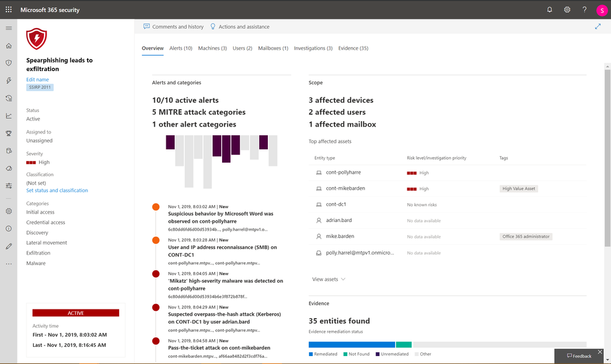Click the vertical scrollbar thumb

pos(607,158)
